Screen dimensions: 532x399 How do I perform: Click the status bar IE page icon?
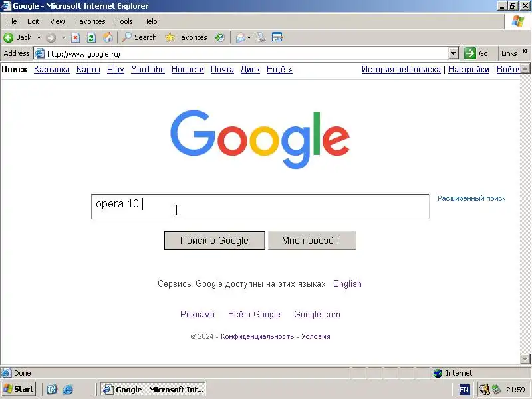click(x=7, y=373)
